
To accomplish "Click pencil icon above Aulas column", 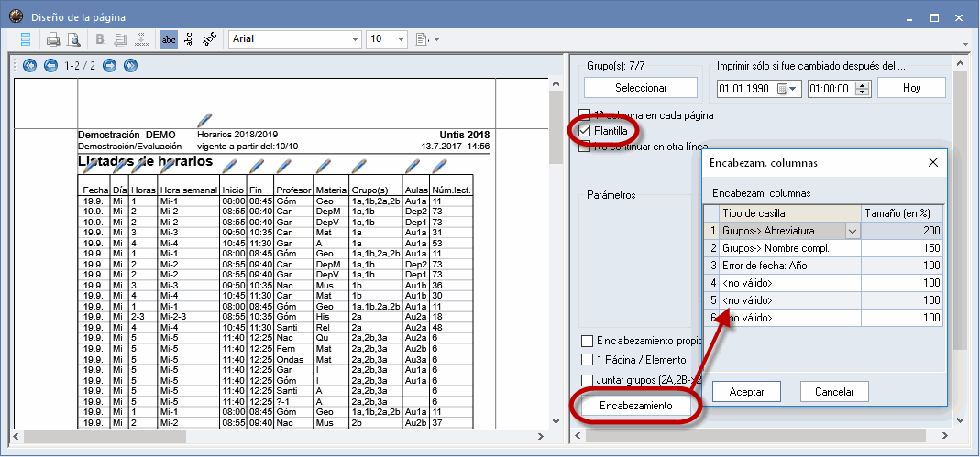I will [x=412, y=166].
